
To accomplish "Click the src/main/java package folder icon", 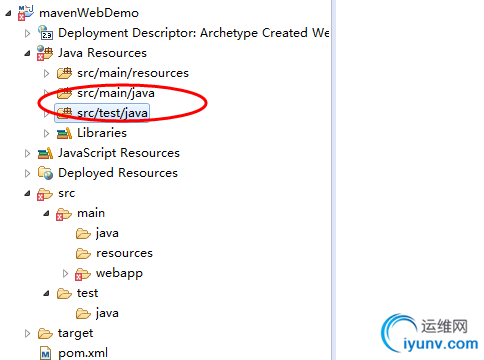I will pyautogui.click(x=64, y=93).
